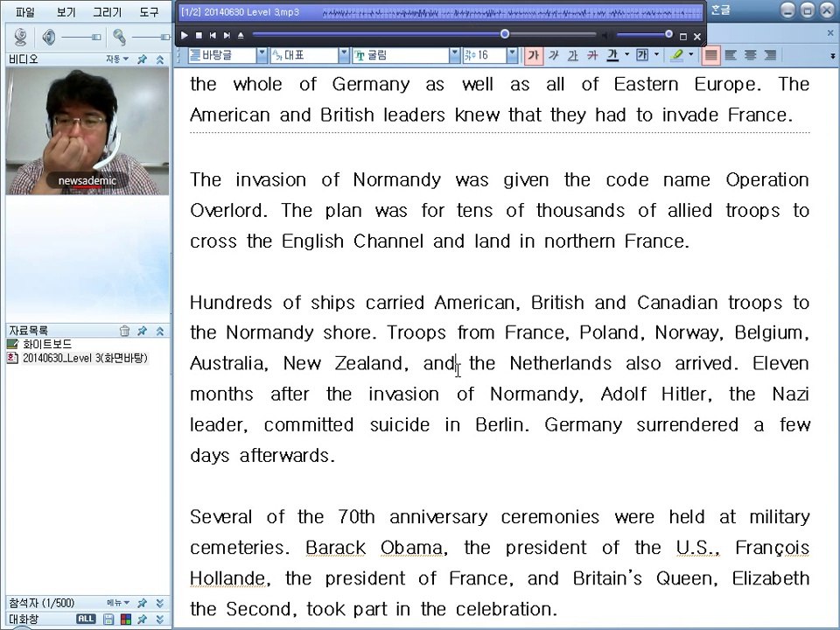Image resolution: width=840 pixels, height=630 pixels.
Task: Pin the 비디오 panel
Action: point(142,59)
